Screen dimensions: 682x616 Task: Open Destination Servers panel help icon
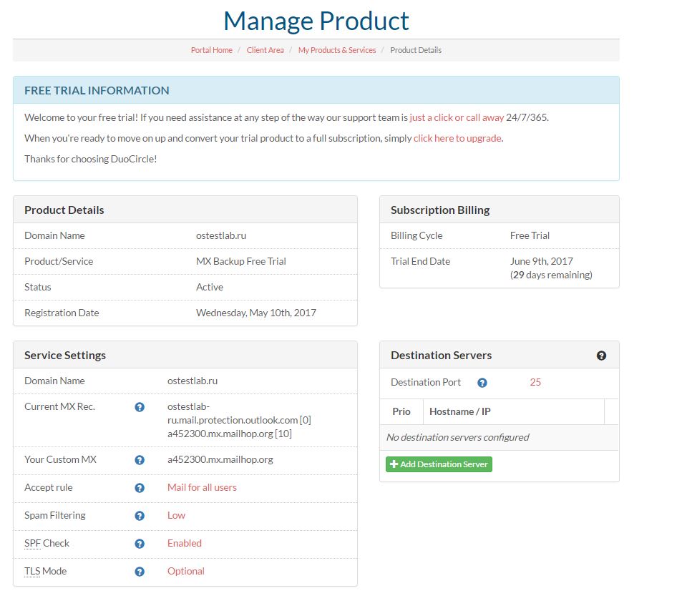tap(601, 356)
